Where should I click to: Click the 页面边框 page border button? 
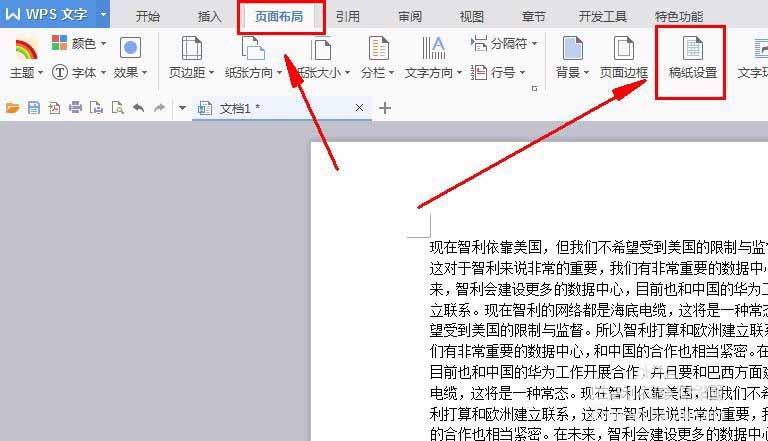coord(624,58)
